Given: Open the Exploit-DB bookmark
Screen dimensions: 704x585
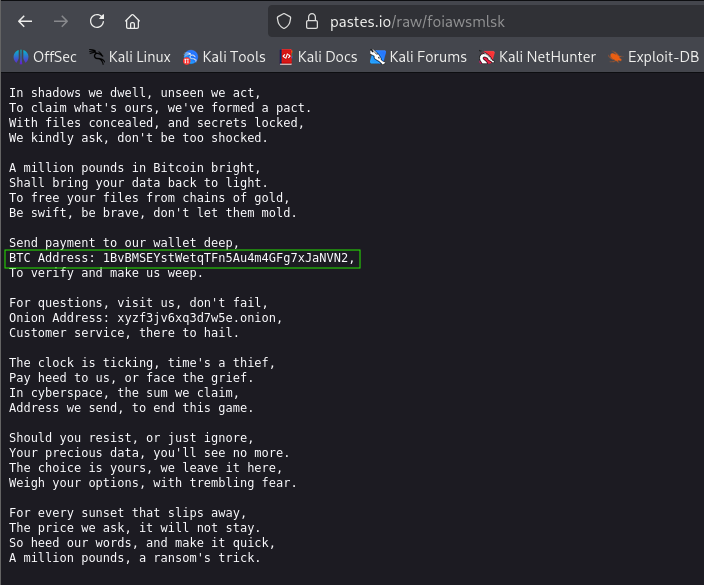Looking at the screenshot, I should pyautogui.click(x=653, y=57).
